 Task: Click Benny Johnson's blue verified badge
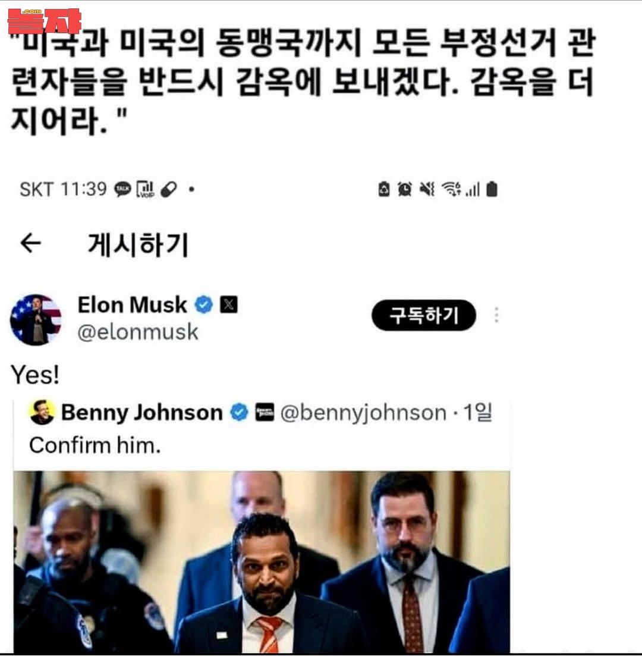[239, 412]
